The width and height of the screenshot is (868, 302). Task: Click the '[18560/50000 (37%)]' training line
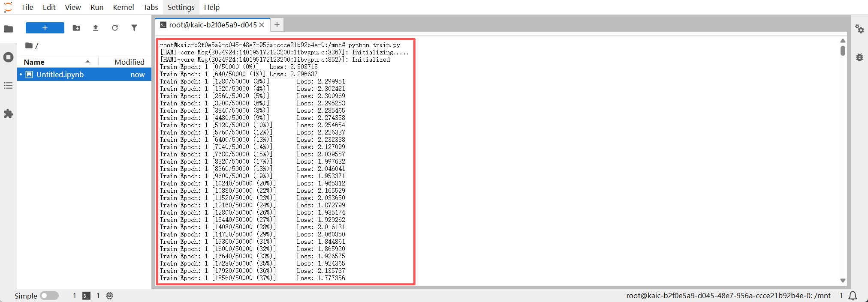point(252,278)
